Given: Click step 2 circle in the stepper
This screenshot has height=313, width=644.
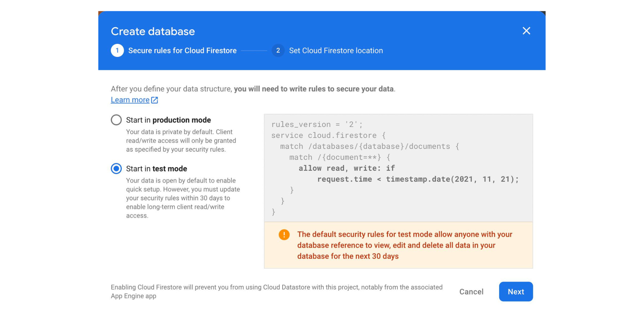Looking at the screenshot, I should [278, 51].
